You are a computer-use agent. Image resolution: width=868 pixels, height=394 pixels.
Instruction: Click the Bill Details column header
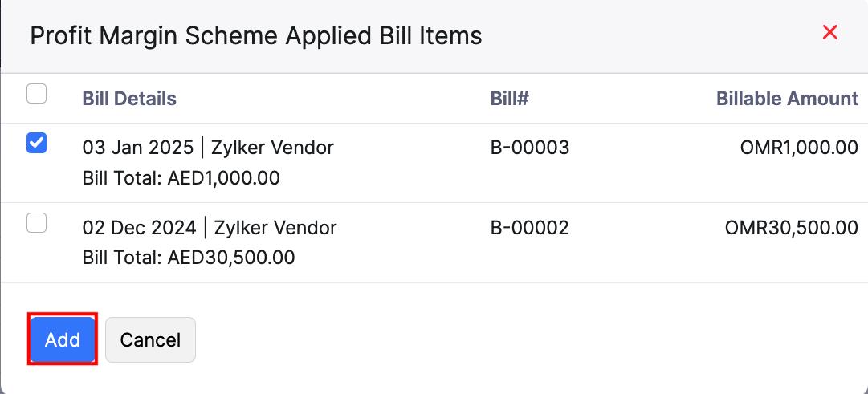point(129,99)
